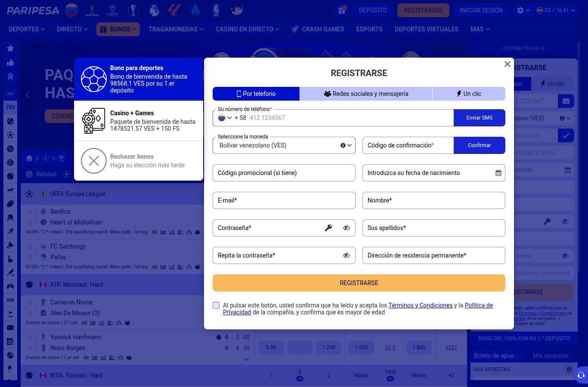Favorite the Heart of Midlothian match star
Image resolution: width=588 pixels, height=387 pixels.
click(30, 223)
